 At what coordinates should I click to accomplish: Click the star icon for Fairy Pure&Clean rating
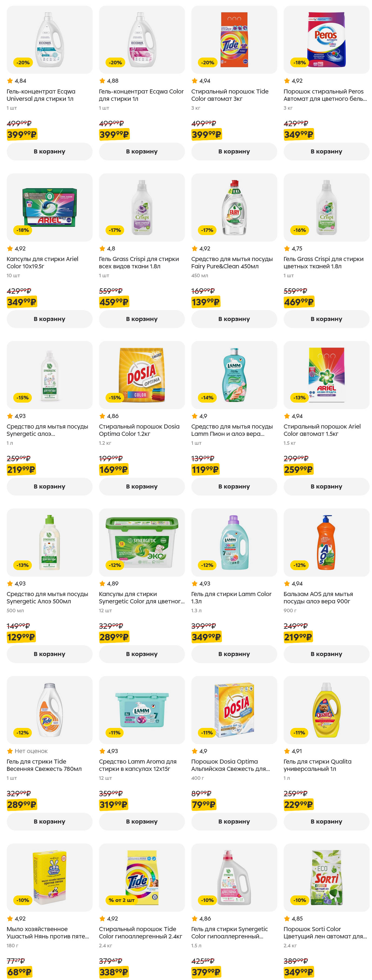pos(195,248)
